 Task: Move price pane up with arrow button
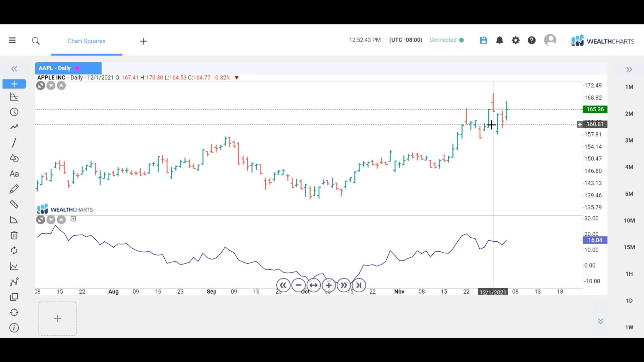tap(61, 86)
